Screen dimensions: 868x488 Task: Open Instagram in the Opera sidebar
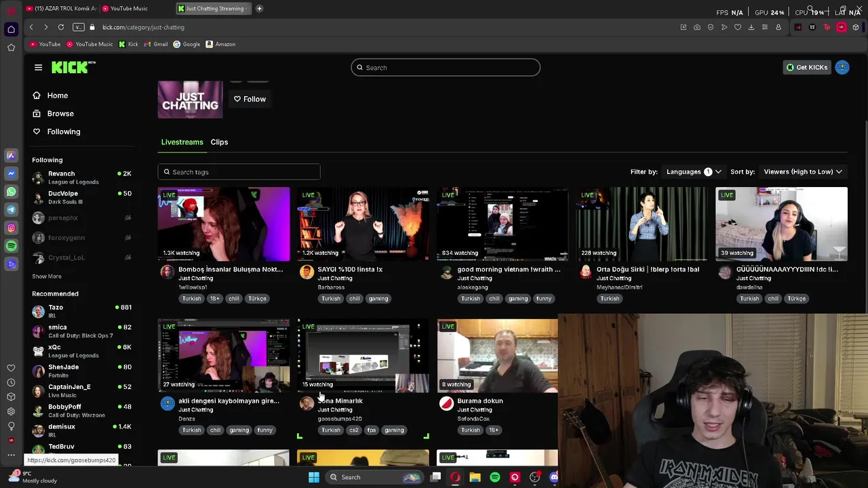point(11,228)
